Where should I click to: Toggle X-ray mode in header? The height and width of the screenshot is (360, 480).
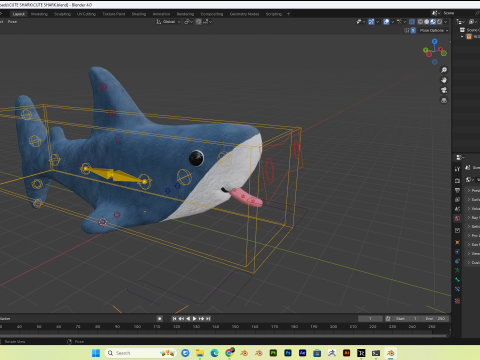tap(412, 22)
